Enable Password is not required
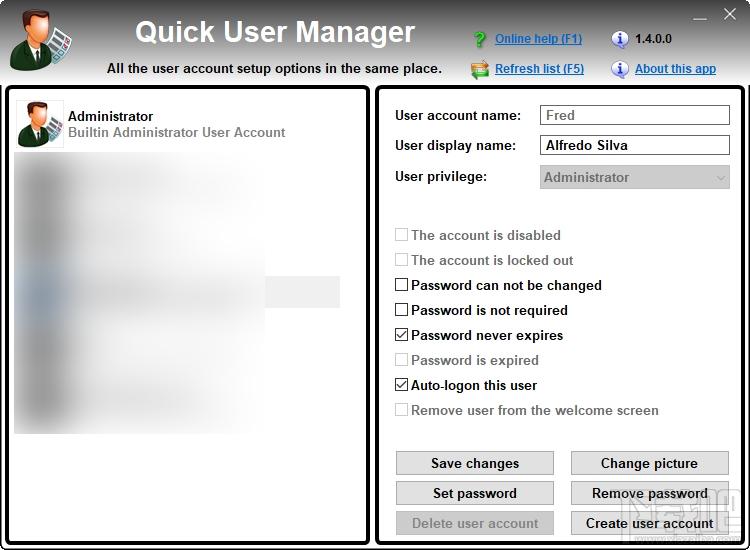 (401, 310)
